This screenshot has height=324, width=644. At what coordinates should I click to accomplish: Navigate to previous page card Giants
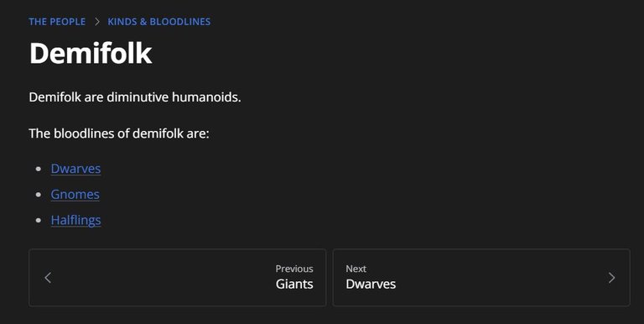[x=178, y=278]
